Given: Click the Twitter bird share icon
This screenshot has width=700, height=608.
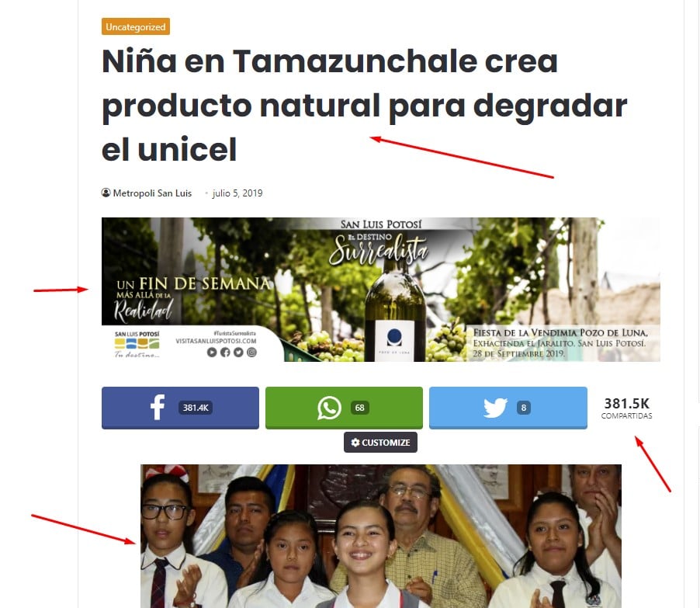Looking at the screenshot, I should point(496,408).
